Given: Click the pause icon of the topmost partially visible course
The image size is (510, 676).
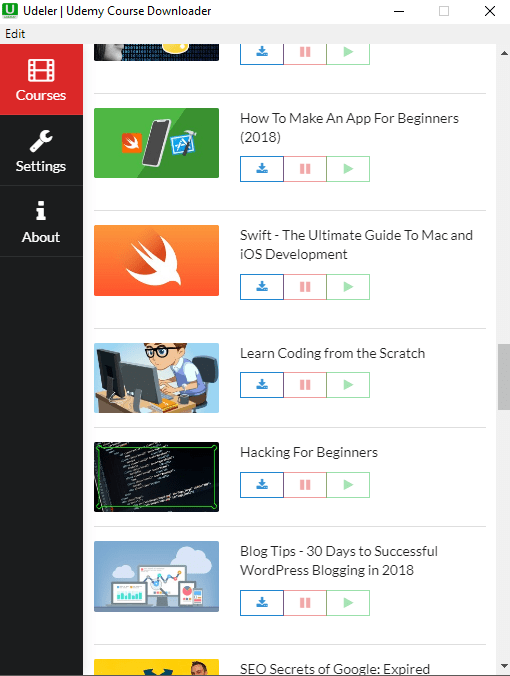Looking at the screenshot, I should (305, 53).
